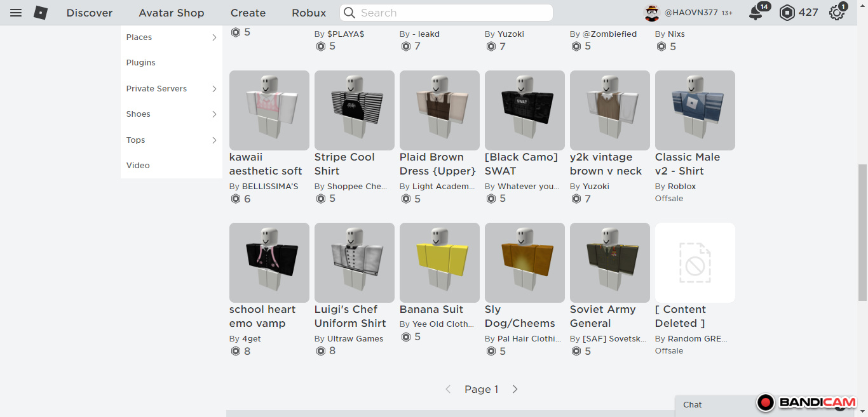Click the Content Deleted placeholder icon
This screenshot has width=868, height=417.
[x=695, y=262]
